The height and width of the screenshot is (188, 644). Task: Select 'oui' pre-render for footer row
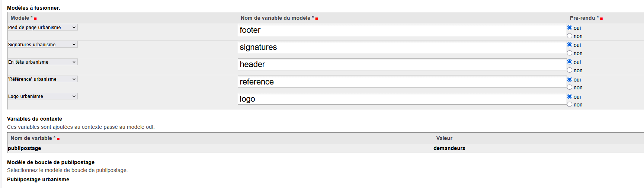point(570,28)
